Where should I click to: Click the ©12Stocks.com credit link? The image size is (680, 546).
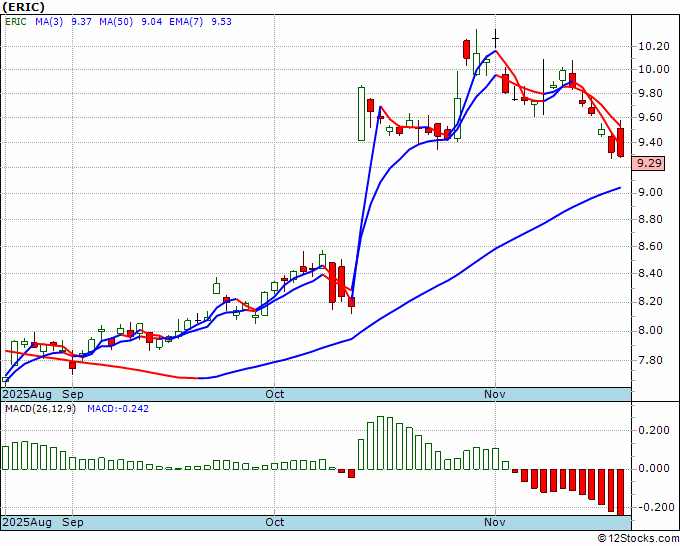(x=638, y=539)
